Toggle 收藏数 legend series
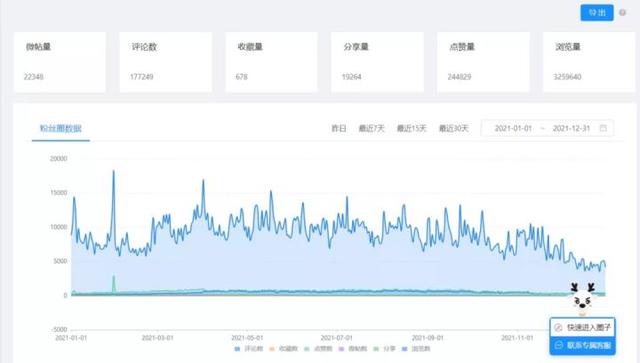 coord(283,349)
